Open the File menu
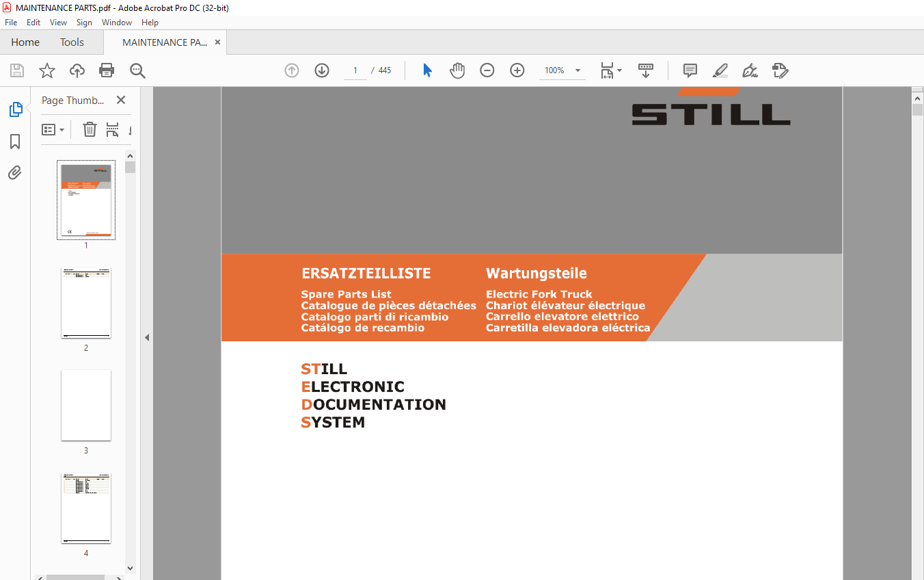924x580 pixels. click(11, 23)
